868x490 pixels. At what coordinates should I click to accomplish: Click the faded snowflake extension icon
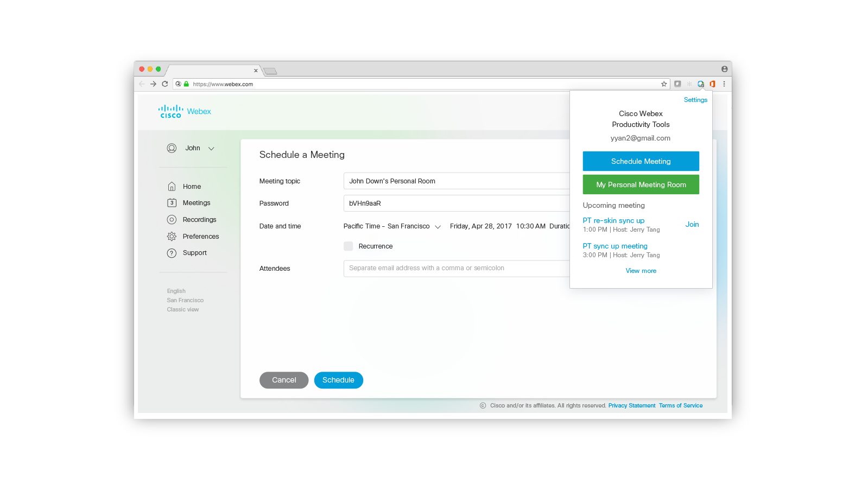(689, 84)
